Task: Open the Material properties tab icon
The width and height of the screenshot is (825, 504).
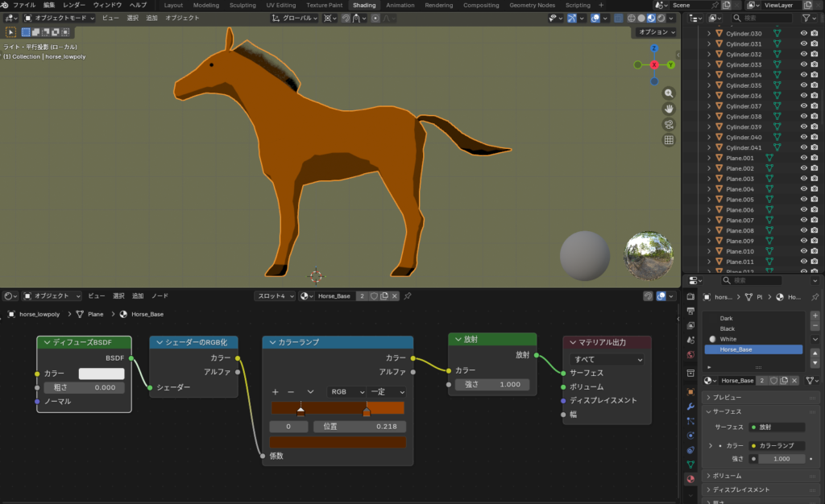Action: pyautogui.click(x=690, y=479)
